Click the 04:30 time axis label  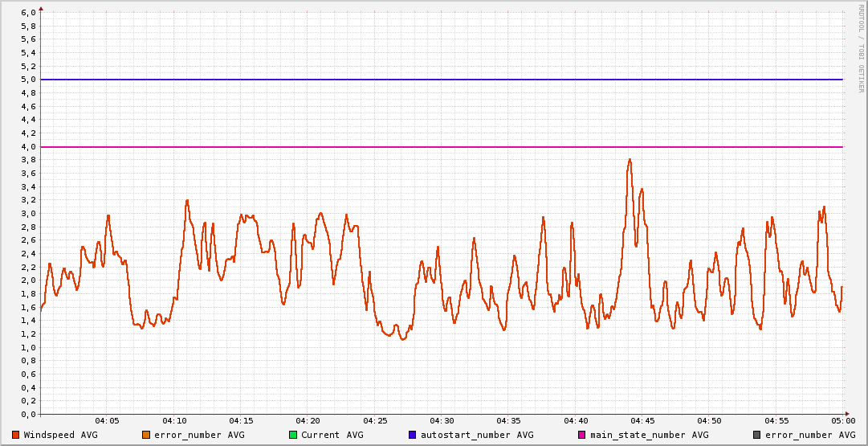(x=442, y=421)
